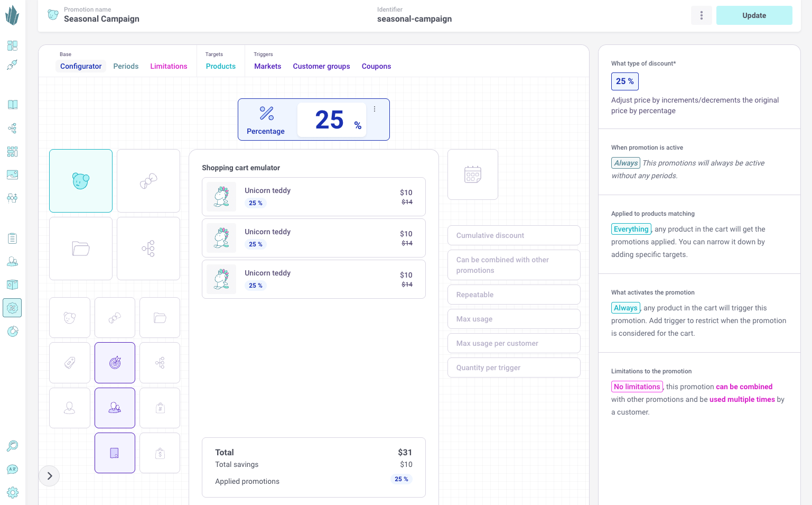Image resolution: width=812 pixels, height=505 pixels.
Task: Click the percentage icon on discount card
Action: click(266, 113)
